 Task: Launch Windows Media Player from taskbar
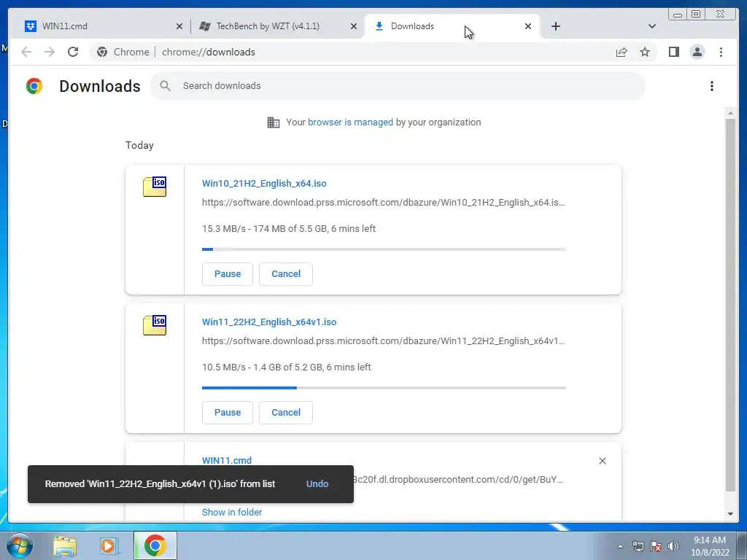(x=109, y=545)
